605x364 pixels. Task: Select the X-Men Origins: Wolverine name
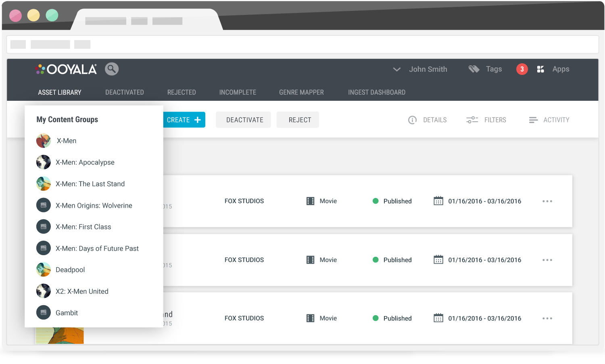click(94, 206)
